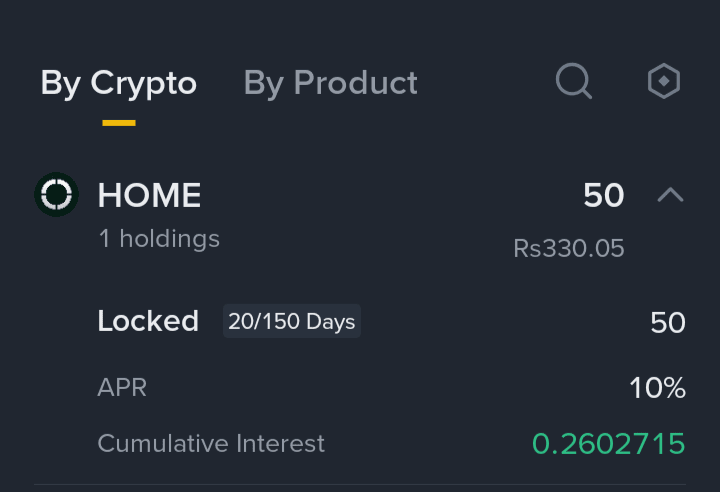720x492 pixels.
Task: Open the search magnifier icon
Action: [574, 81]
